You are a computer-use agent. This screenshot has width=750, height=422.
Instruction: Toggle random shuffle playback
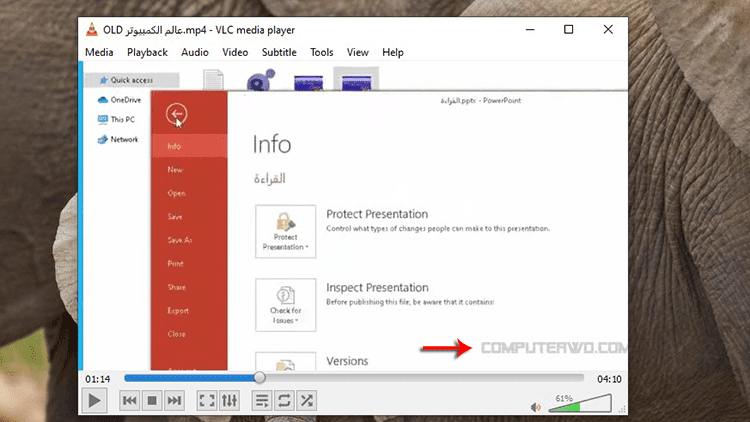307,400
